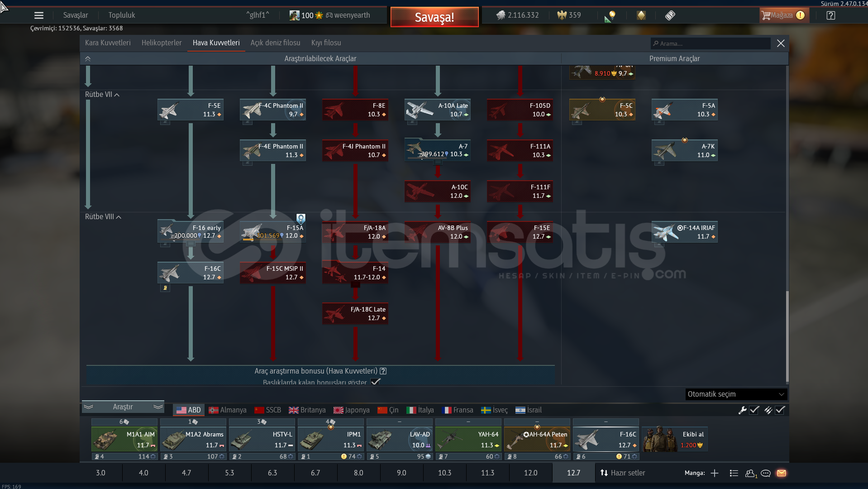Screen dimensions: 868x489
Task: Open the preset selector above M1A1 AIM slot
Action: point(124,422)
